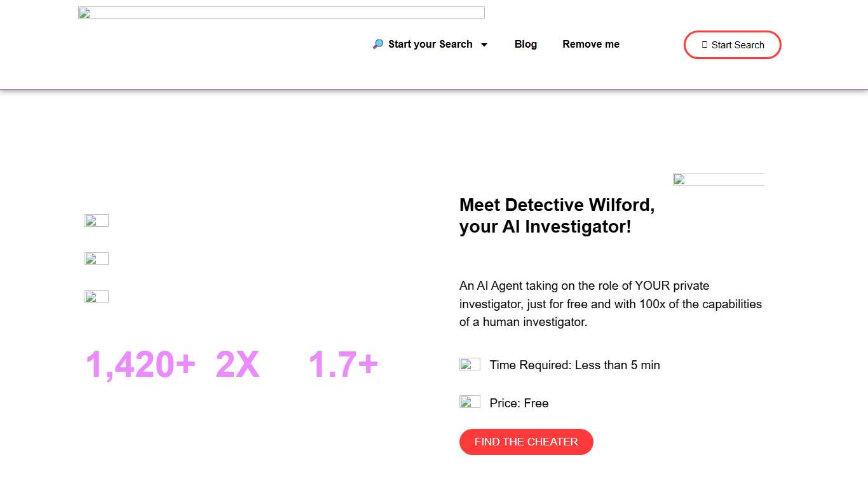The height and width of the screenshot is (488, 868).
Task: Click the first small icon in left column
Action: [96, 220]
